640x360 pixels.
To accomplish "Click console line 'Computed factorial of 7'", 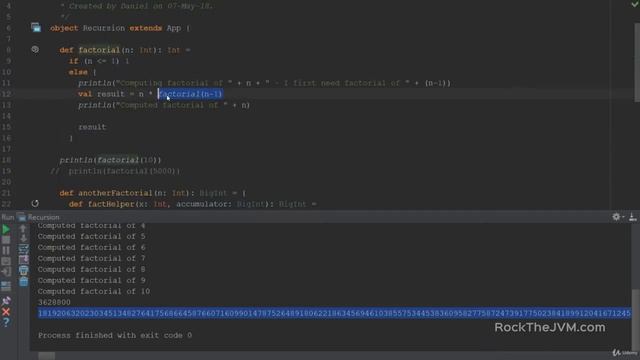I will [x=91, y=258].
